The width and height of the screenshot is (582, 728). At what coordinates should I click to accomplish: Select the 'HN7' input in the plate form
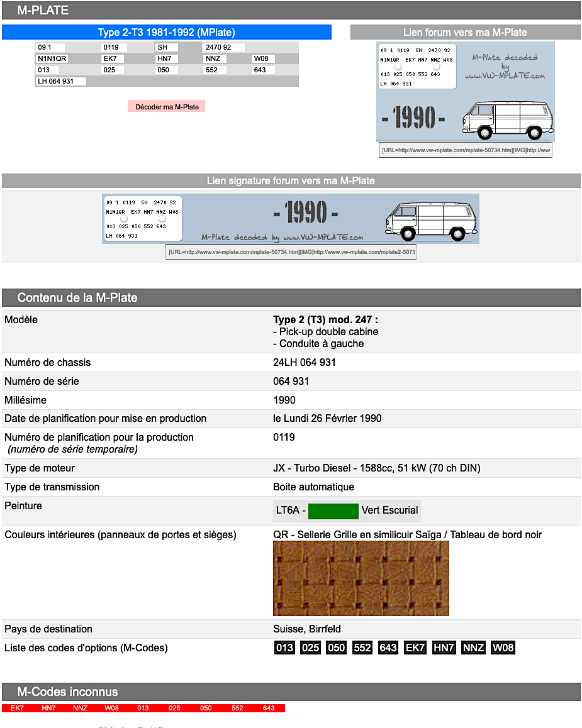coord(167,58)
